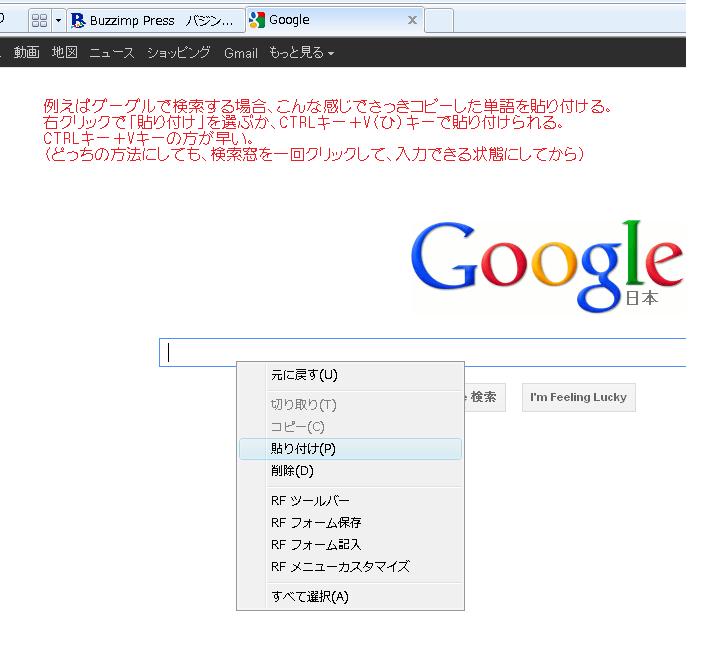
Task: Open ショッピング from the top navigation
Action: click(178, 53)
